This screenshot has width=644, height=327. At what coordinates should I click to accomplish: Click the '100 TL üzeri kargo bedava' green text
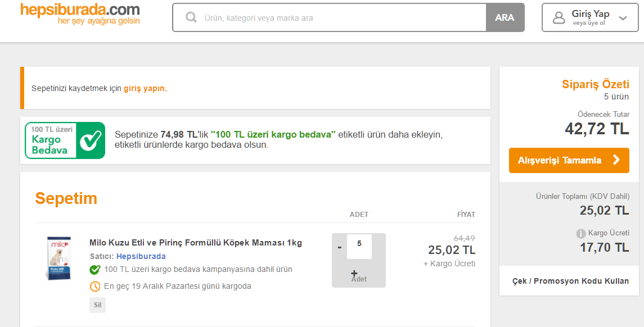[x=273, y=135]
